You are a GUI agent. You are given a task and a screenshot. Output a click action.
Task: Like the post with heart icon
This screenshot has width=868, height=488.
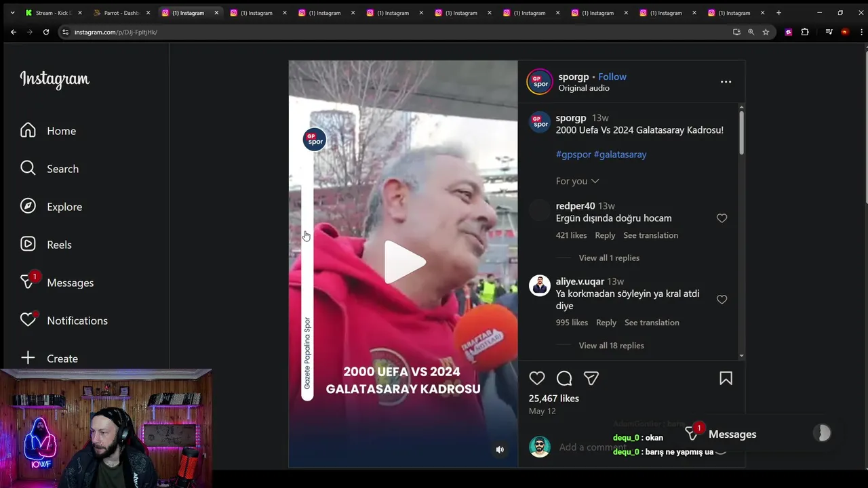(x=537, y=378)
